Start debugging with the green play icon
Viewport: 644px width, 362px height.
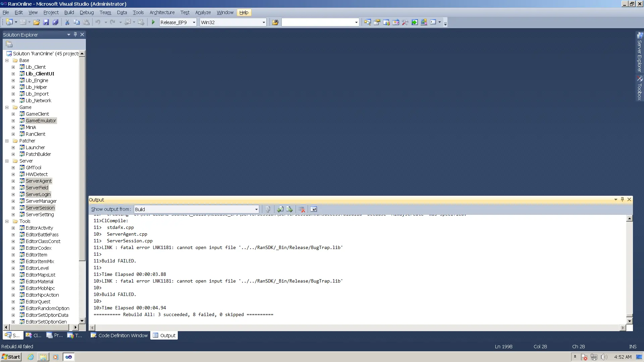[153, 22]
